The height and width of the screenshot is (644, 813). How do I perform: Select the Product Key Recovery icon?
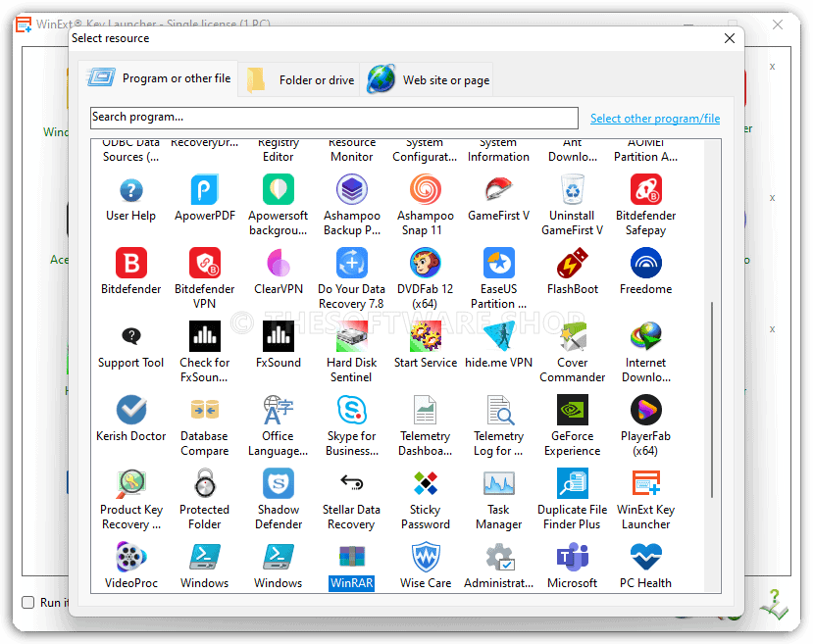[131, 483]
